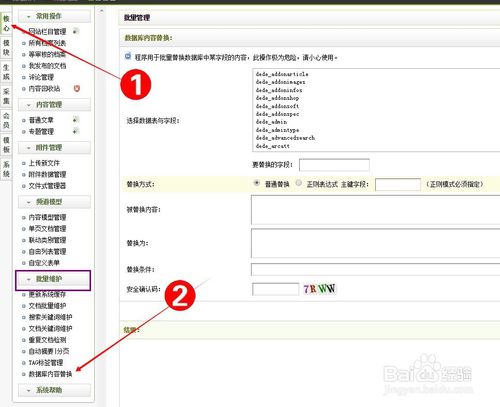The image size is (500, 407).
Task: Open the 更新系统缓存 sidebar link
Action: click(47, 294)
